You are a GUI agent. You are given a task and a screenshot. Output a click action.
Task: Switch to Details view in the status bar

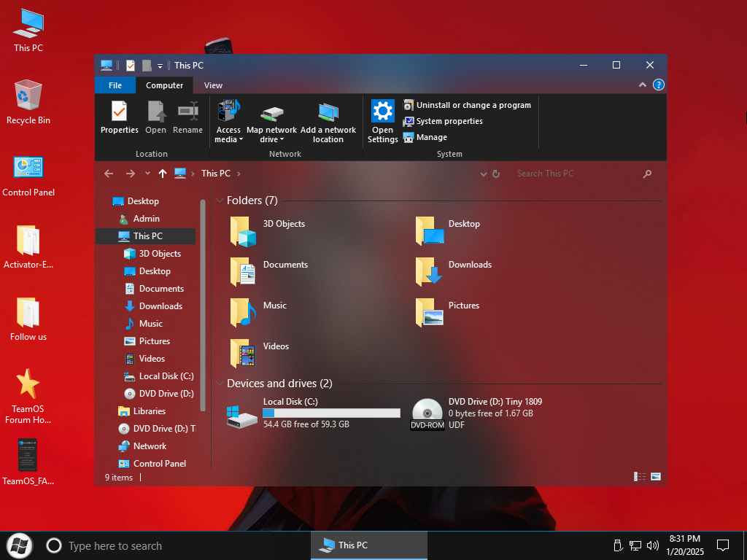coord(639,477)
